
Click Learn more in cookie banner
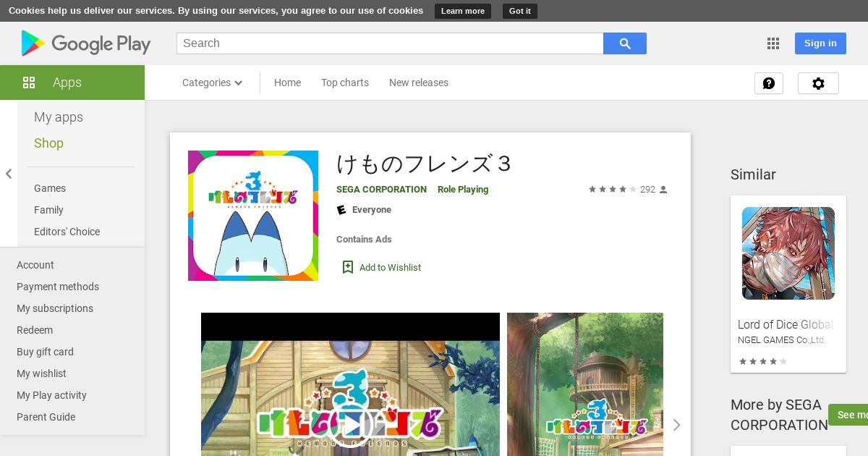[463, 11]
